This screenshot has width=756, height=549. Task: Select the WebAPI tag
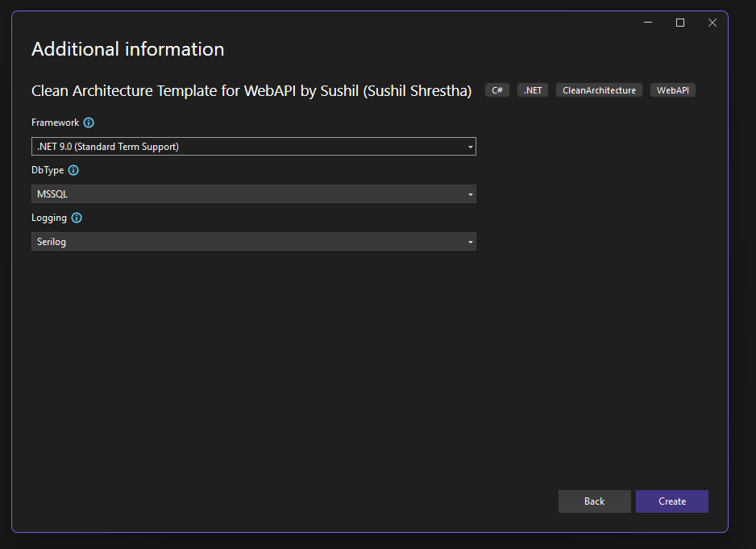tap(672, 89)
